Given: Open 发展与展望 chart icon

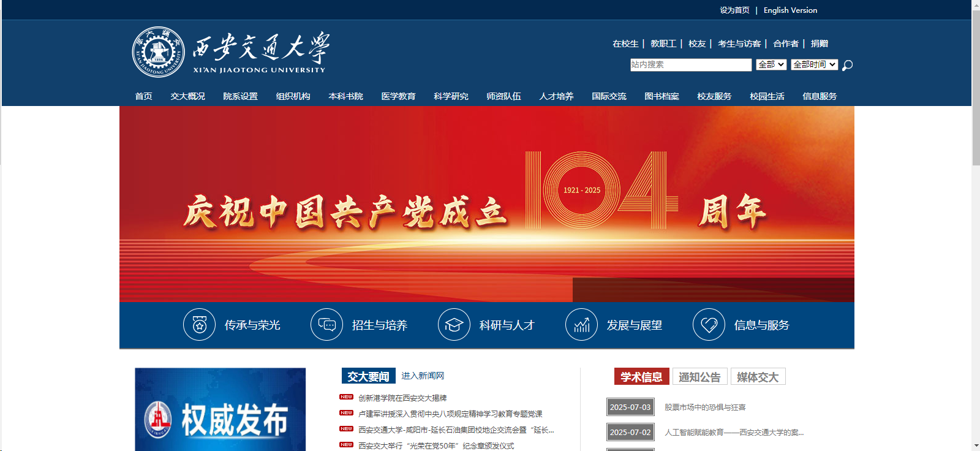Looking at the screenshot, I should pyautogui.click(x=581, y=324).
